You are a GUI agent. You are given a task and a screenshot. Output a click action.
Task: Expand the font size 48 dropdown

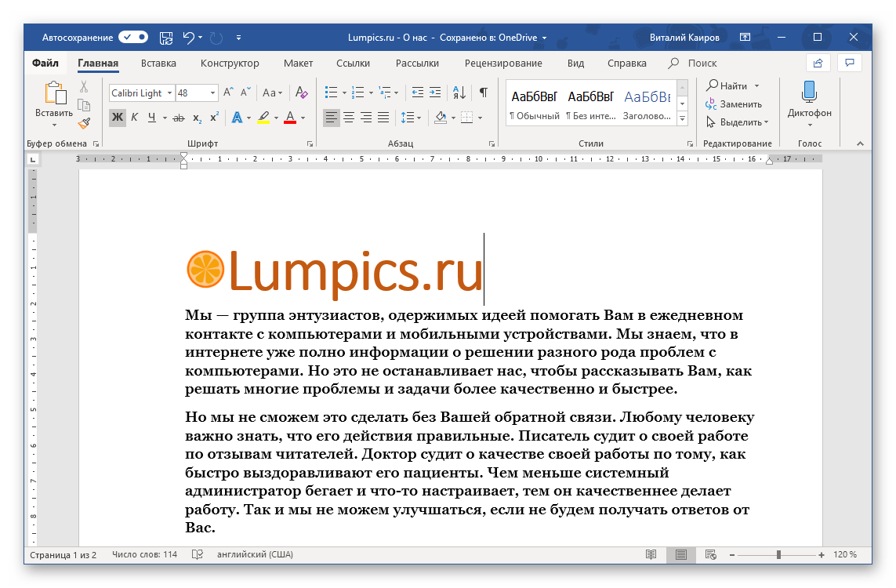click(212, 93)
